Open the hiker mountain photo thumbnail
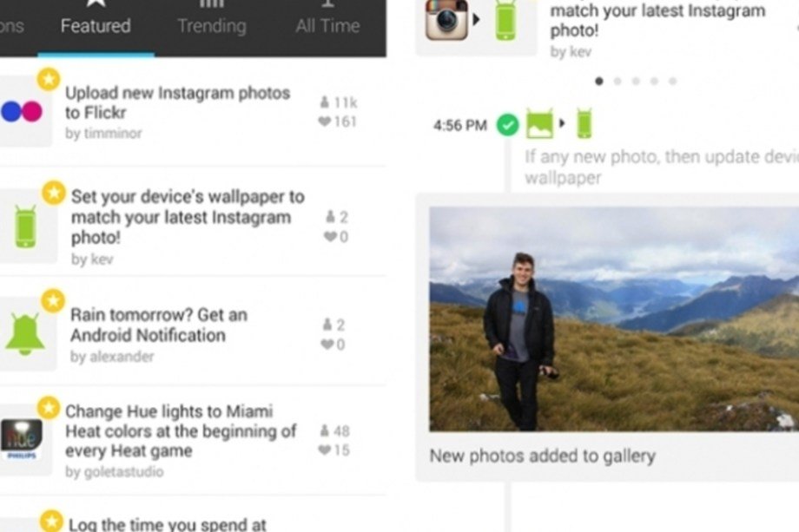This screenshot has height=532, width=799. [x=614, y=319]
